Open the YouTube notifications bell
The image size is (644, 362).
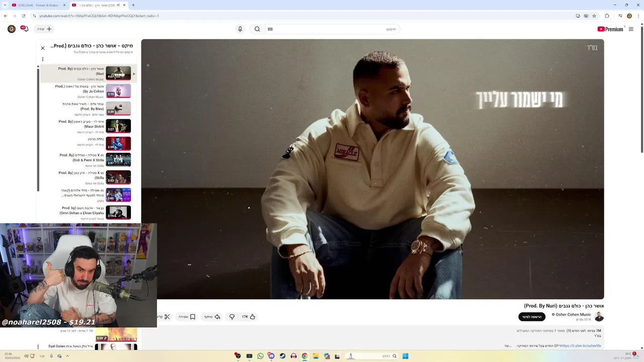(x=24, y=29)
